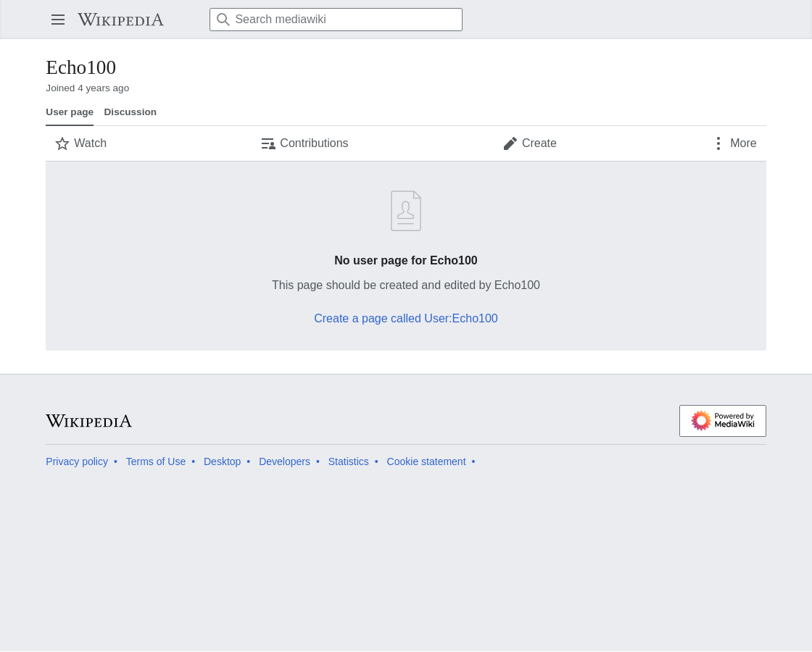Viewport: 812px width, 652px height.
Task: Switch to the Discussion tab
Action: pyautogui.click(x=130, y=112)
